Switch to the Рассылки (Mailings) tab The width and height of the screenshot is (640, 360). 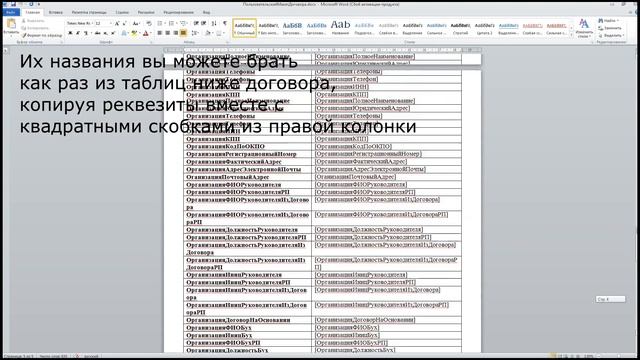click(x=146, y=12)
